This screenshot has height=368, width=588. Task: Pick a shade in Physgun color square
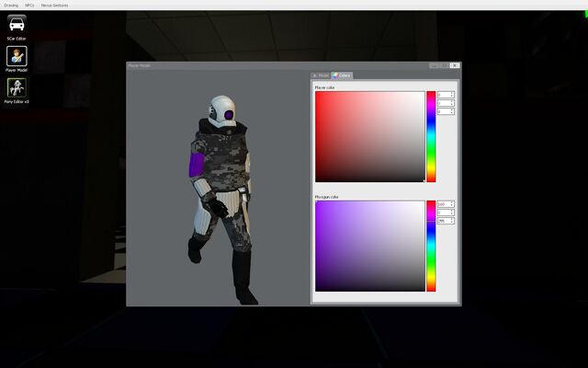[x=369, y=246]
